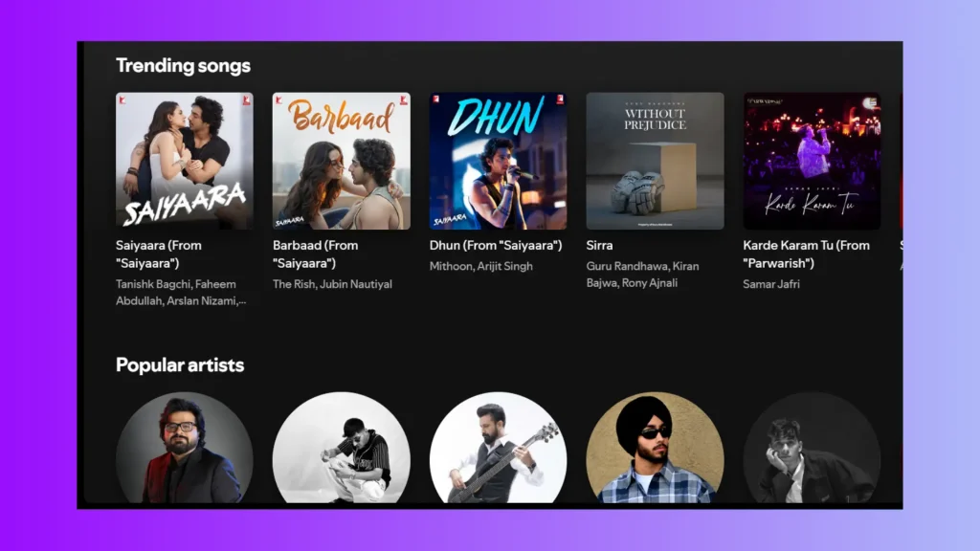The height and width of the screenshot is (551, 980).
Task: Open the Dhun album cover artwork
Action: tap(497, 160)
